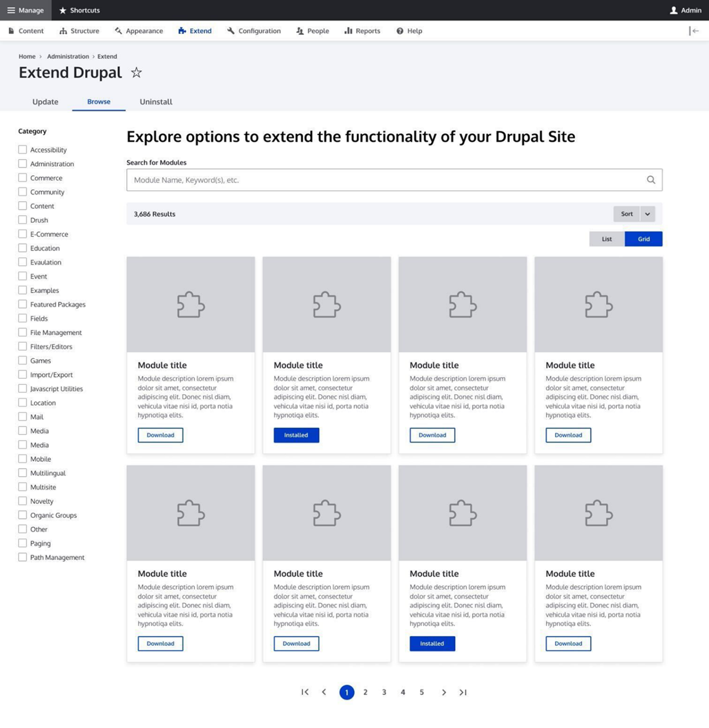Click the Sort button label
This screenshot has height=728, width=709.
[626, 214]
